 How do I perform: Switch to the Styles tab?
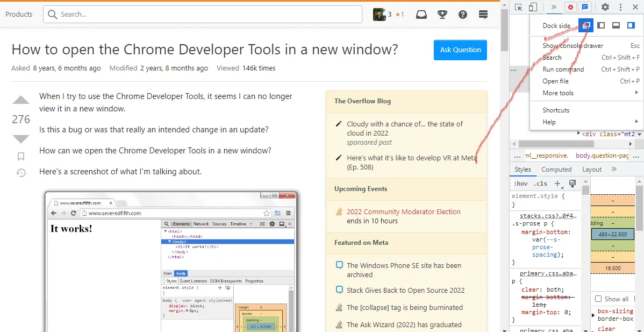(523, 169)
